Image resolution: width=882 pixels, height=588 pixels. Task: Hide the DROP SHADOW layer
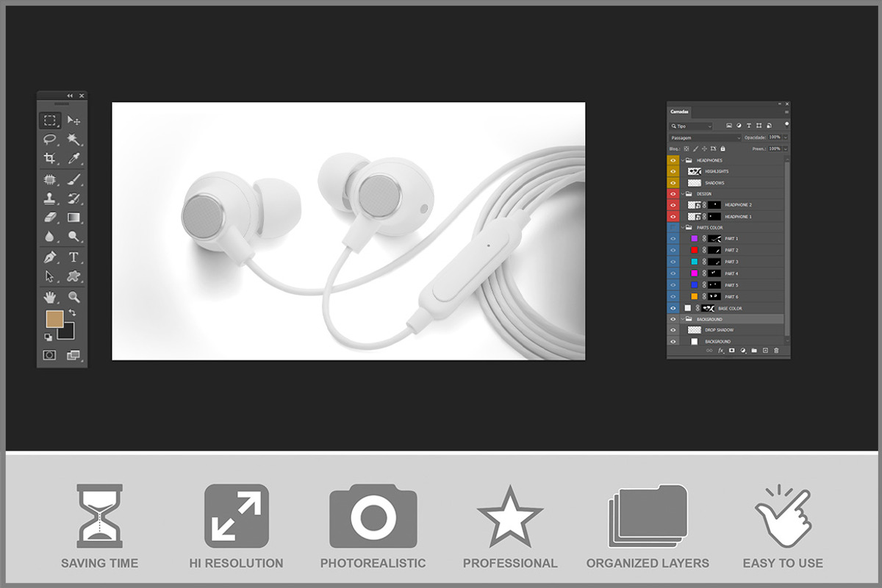click(673, 330)
